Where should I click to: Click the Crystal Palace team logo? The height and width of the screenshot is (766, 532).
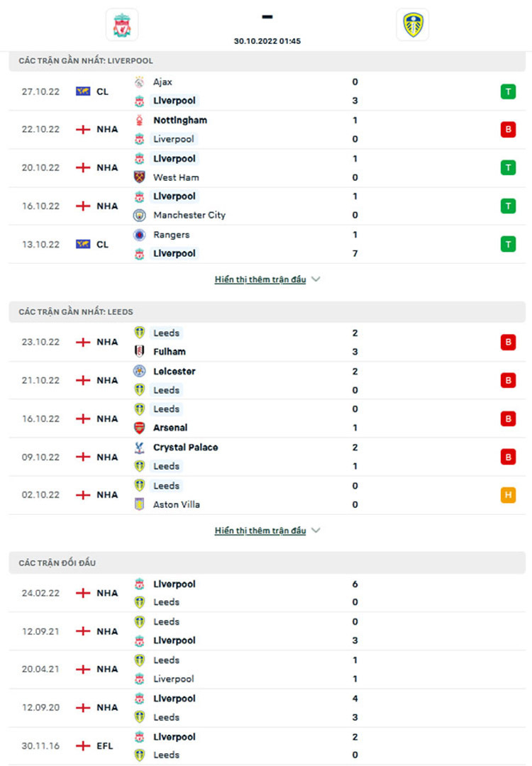[139, 448]
